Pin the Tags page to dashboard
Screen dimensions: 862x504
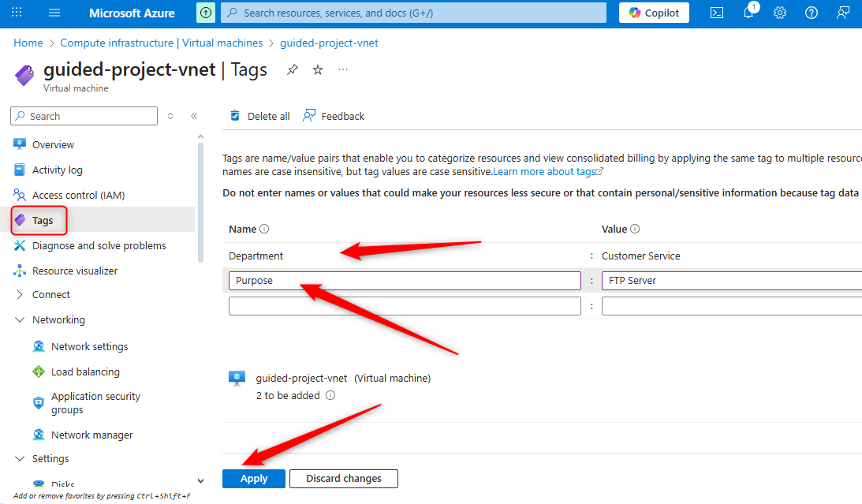click(293, 69)
